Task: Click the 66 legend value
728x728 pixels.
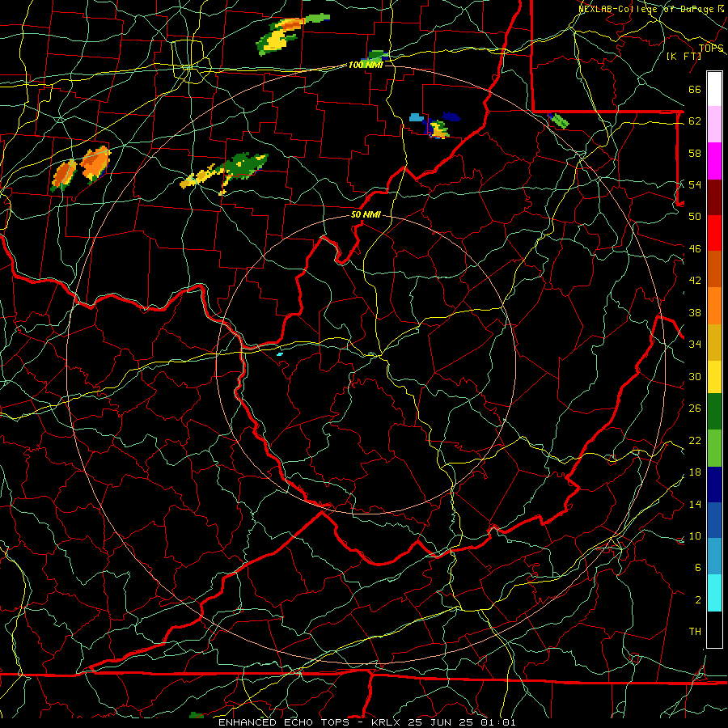Action: point(695,89)
